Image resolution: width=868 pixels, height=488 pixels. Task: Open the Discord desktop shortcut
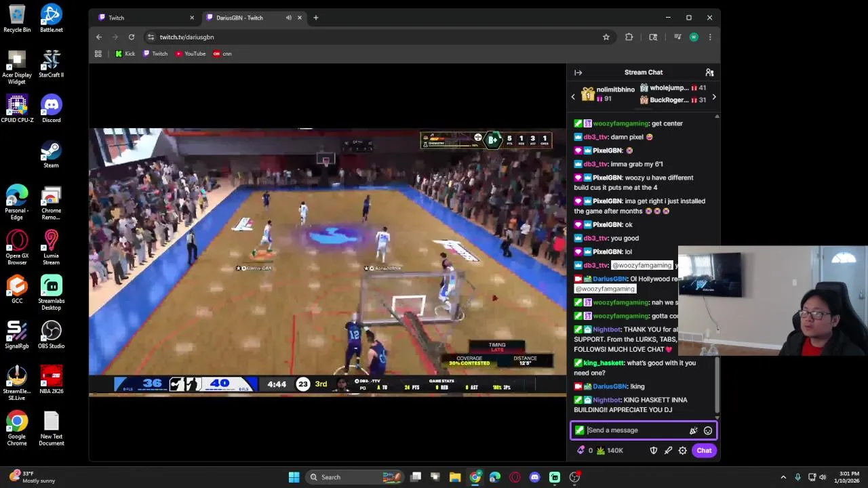[x=52, y=109]
